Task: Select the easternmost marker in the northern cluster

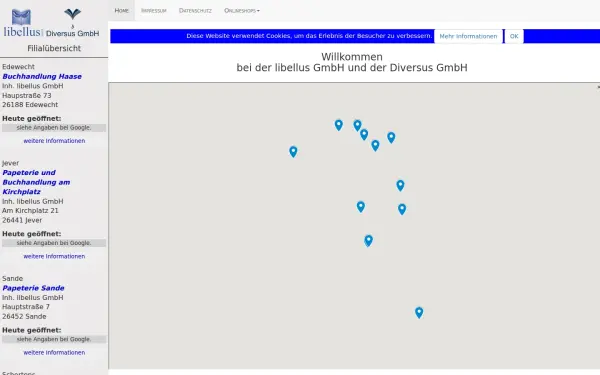Action: coord(391,137)
